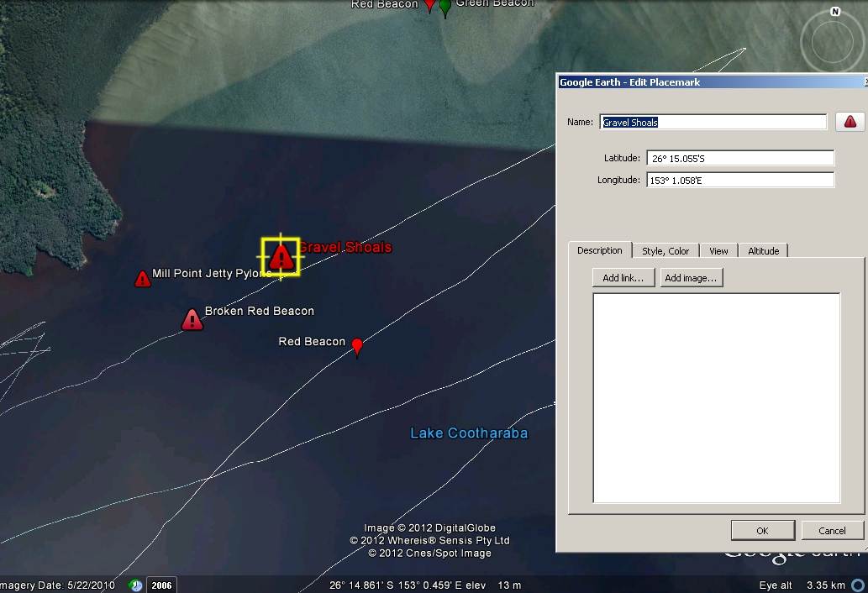Click the Gravel Shoals warning placemark
The image size is (868, 593).
(281, 256)
